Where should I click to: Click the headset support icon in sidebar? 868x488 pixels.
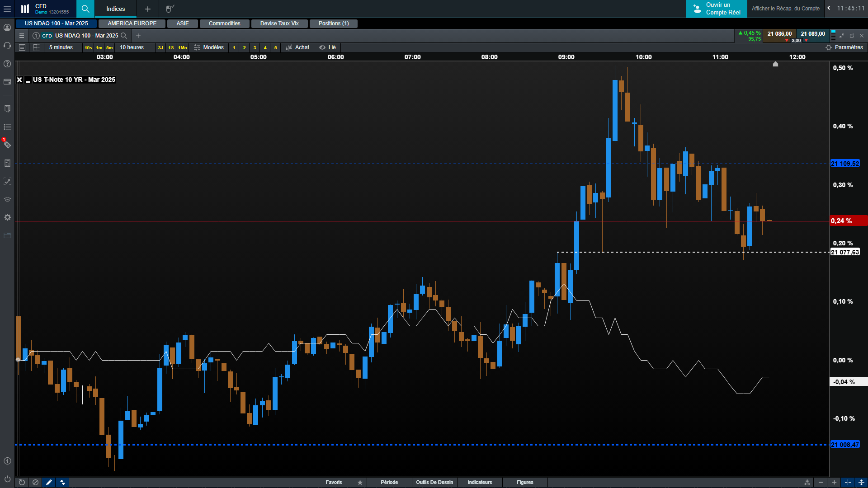(7, 46)
